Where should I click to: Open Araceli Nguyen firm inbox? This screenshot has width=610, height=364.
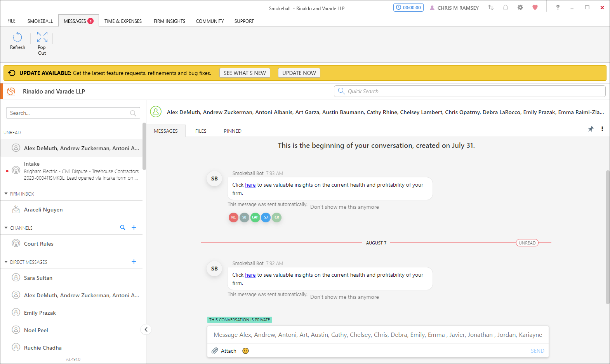71,210
